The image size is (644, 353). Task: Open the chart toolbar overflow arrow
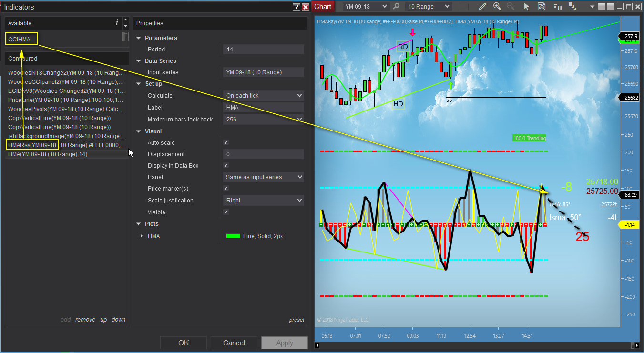pyautogui.click(x=592, y=7)
